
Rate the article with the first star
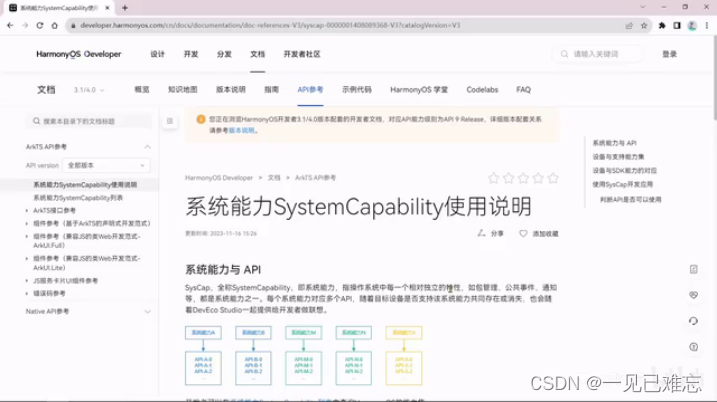click(493, 178)
